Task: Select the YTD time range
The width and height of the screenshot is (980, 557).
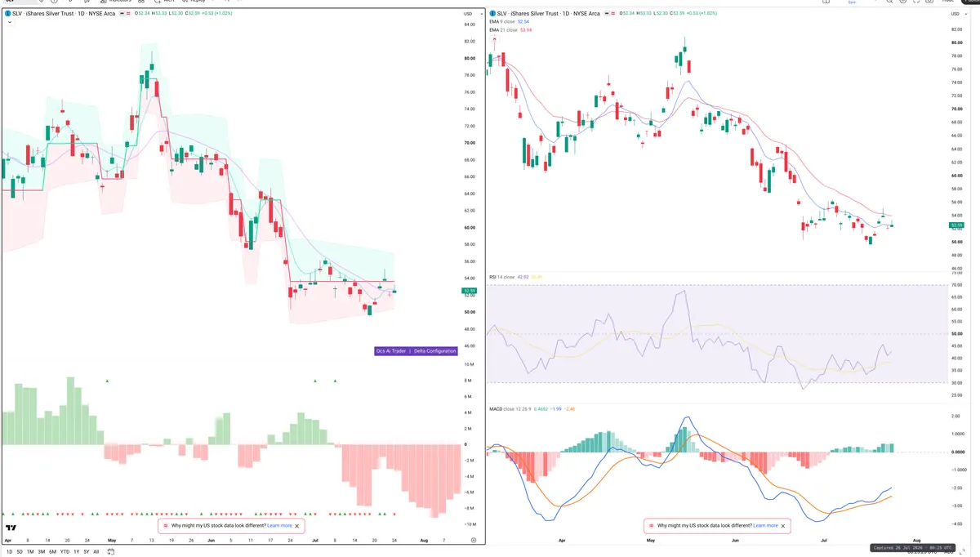Action: click(x=65, y=552)
